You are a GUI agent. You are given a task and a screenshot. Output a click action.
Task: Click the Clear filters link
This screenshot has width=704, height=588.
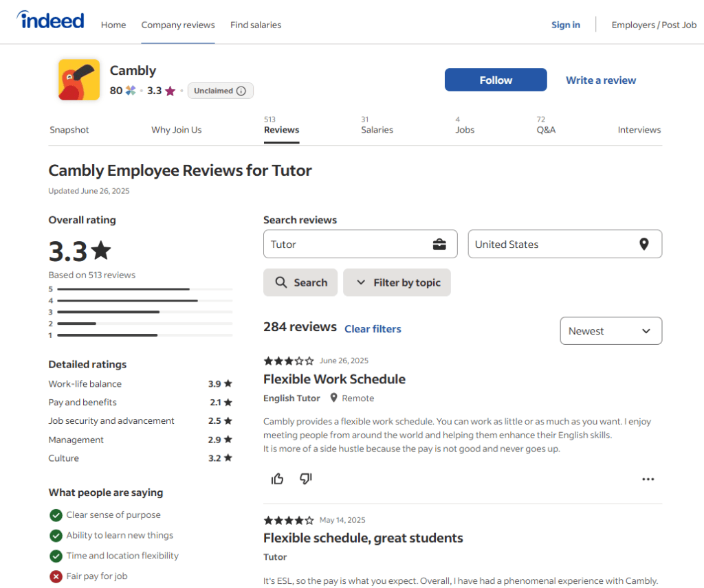[x=373, y=329]
